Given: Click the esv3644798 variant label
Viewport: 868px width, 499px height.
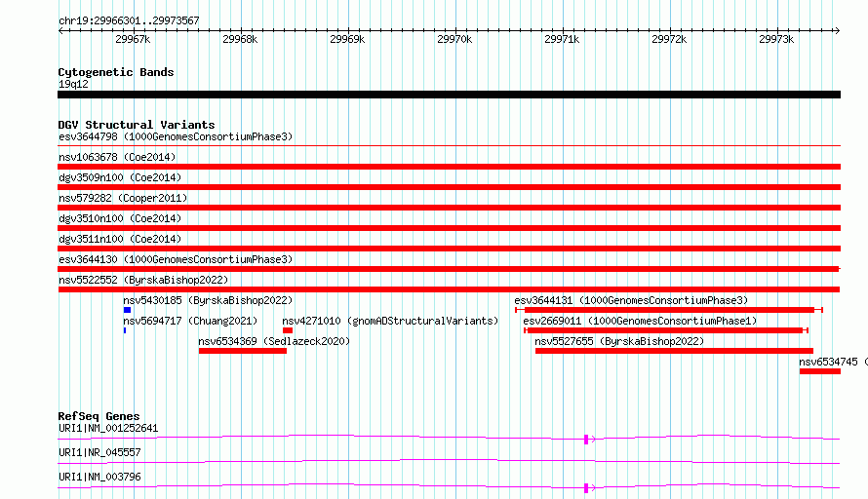Looking at the screenshot, I should click(176, 136).
